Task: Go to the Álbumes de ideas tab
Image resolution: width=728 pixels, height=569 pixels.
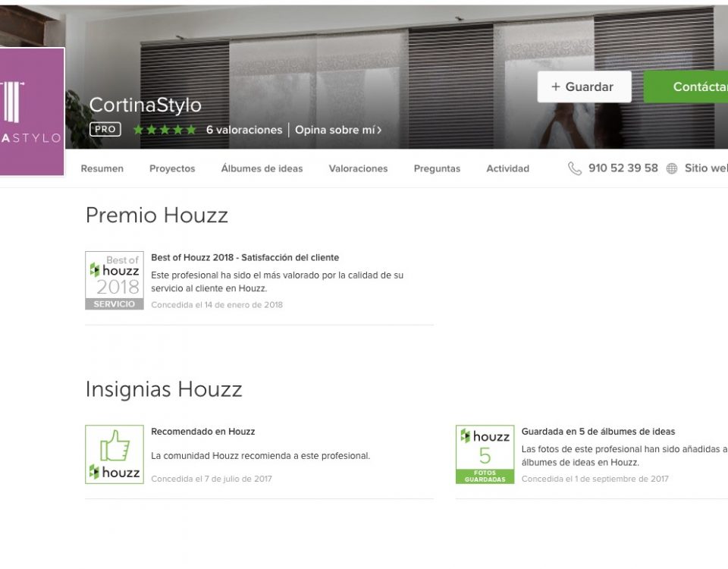Action: coord(262,168)
